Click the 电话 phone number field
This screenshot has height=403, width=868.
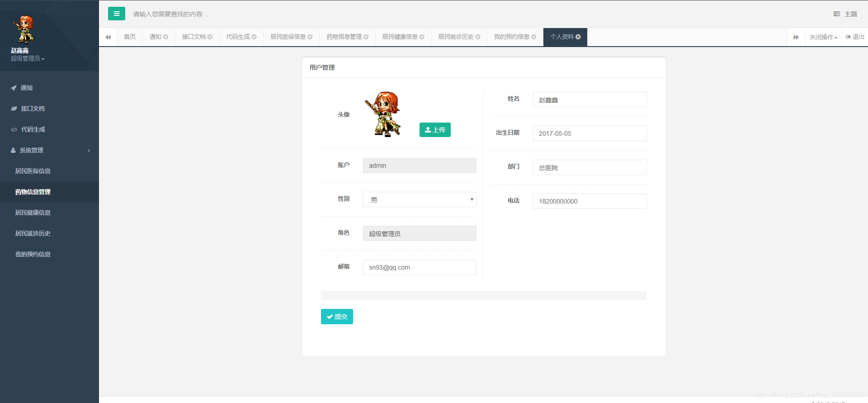point(590,201)
